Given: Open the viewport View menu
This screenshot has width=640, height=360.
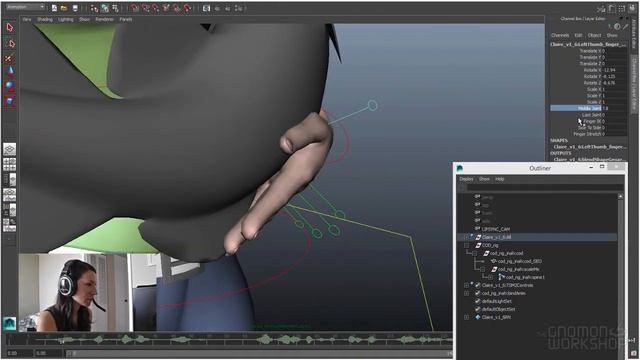Looking at the screenshot, I should coord(27,19).
